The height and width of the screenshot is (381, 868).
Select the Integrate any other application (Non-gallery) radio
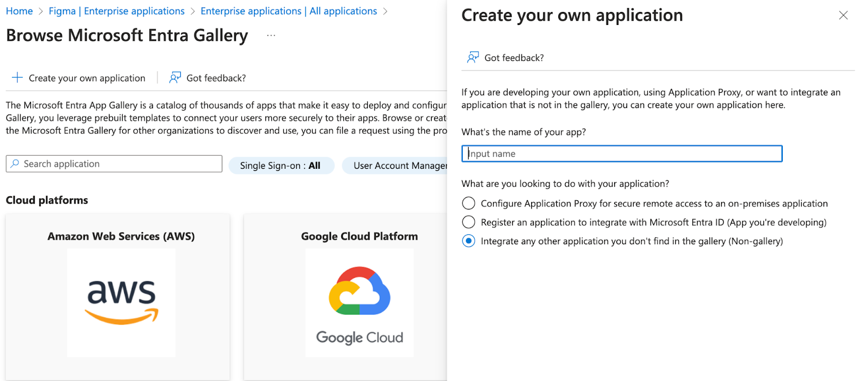tap(468, 241)
